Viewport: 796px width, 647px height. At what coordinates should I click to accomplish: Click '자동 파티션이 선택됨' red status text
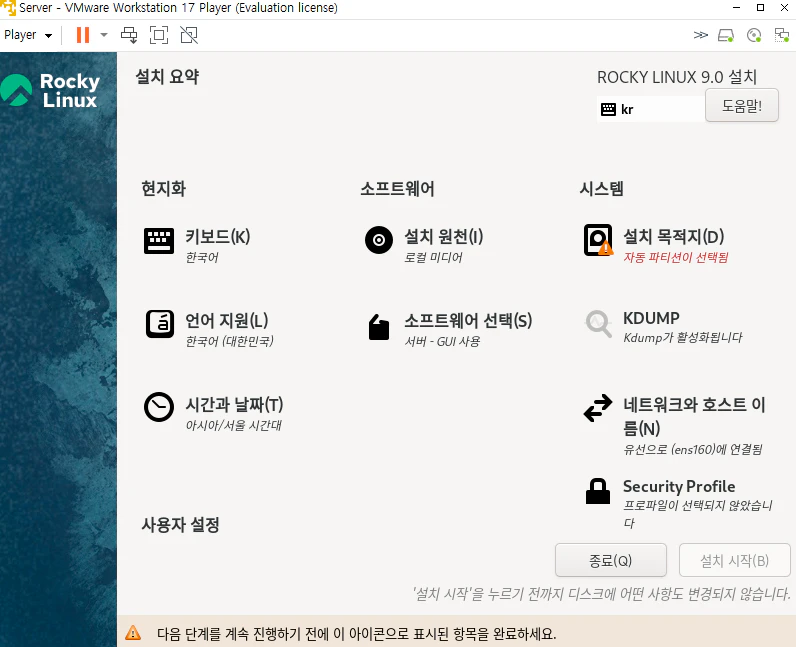676,257
